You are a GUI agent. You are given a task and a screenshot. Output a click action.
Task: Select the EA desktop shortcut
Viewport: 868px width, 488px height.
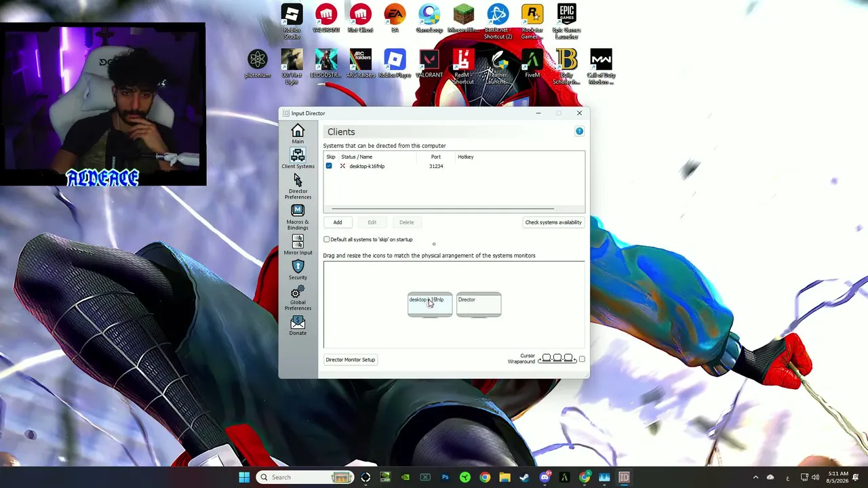click(395, 19)
